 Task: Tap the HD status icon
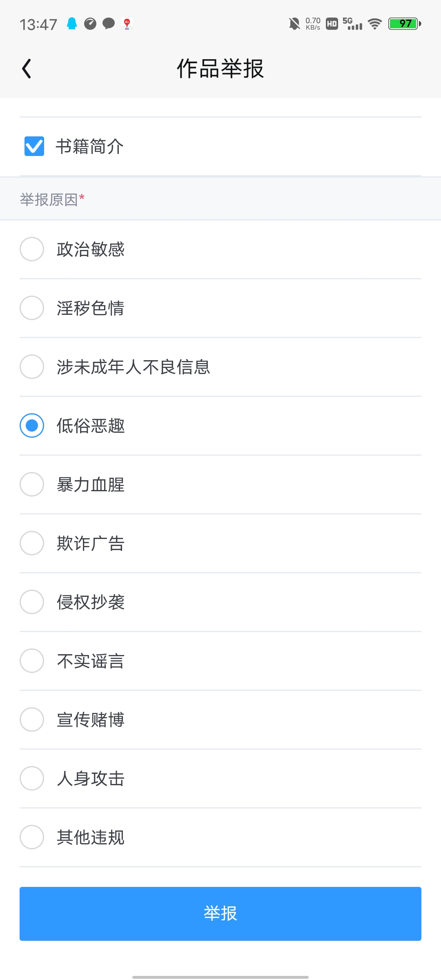332,24
